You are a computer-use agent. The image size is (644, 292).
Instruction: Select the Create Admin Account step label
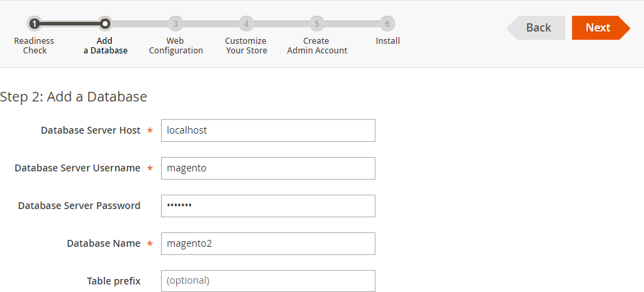coord(317,46)
